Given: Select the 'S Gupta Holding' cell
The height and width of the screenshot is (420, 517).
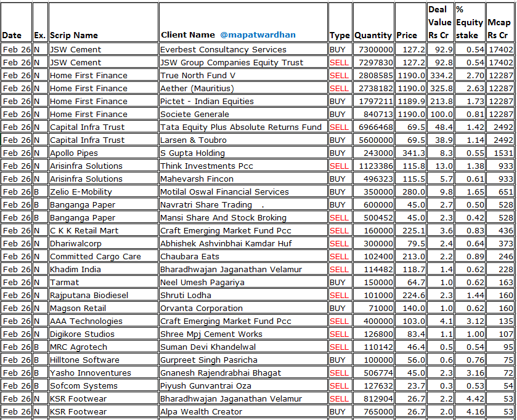Looking at the screenshot, I should point(243,153).
